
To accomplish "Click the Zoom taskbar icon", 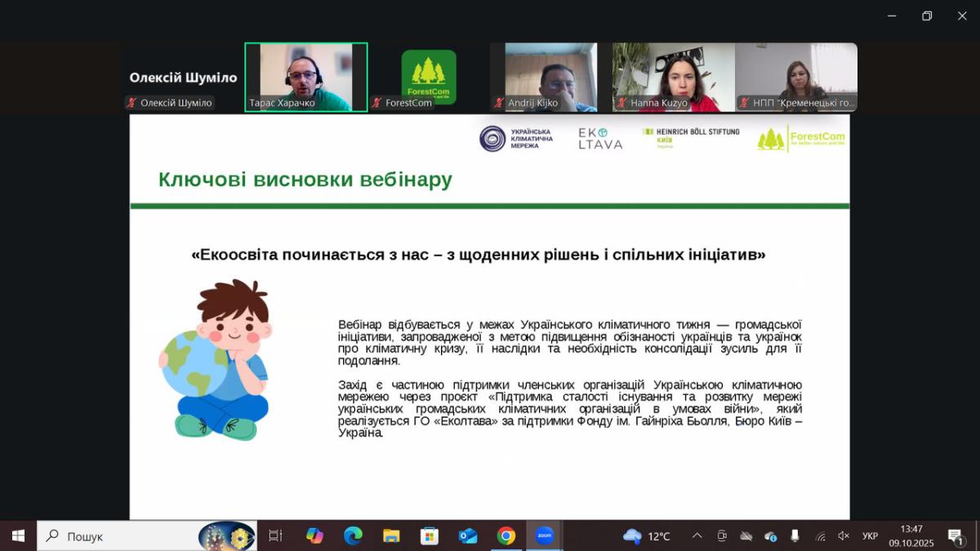I will coord(545,535).
